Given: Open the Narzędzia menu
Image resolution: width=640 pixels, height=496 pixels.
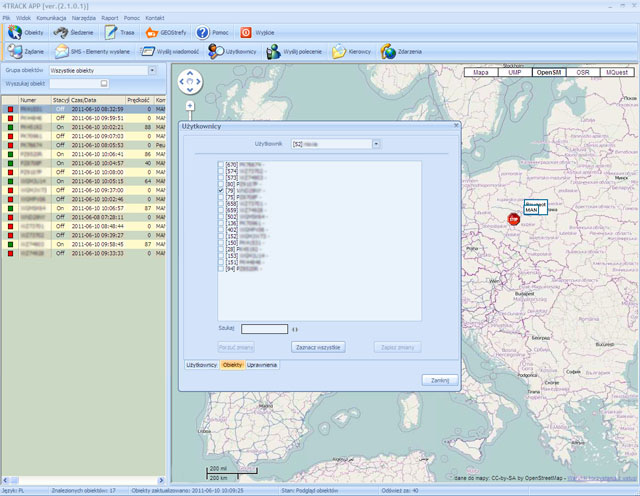Looking at the screenshot, I should 84,18.
